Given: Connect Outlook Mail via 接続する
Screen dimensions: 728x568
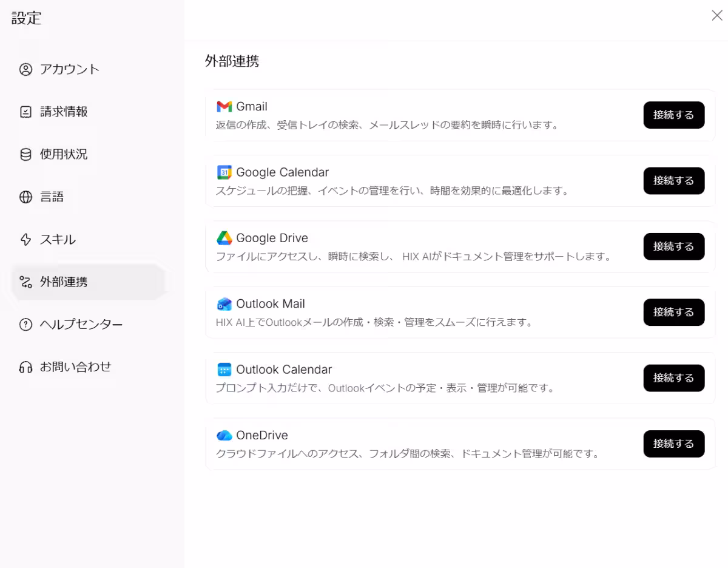Looking at the screenshot, I should [x=674, y=312].
